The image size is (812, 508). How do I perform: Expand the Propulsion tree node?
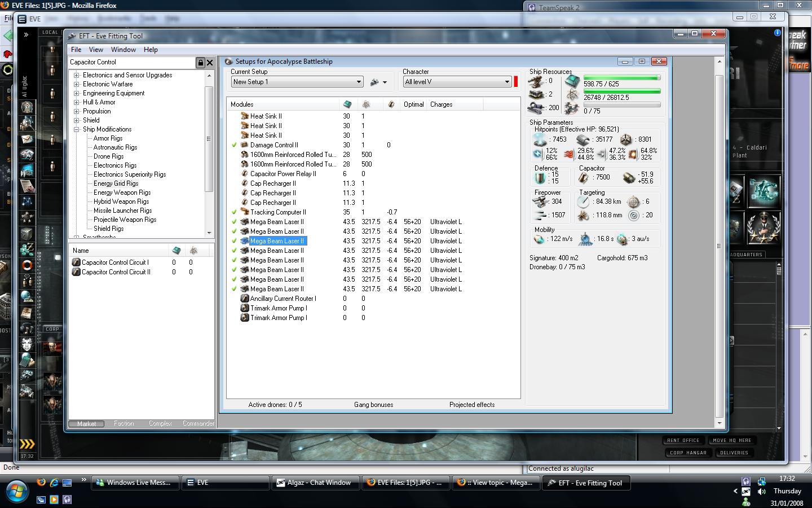77,111
